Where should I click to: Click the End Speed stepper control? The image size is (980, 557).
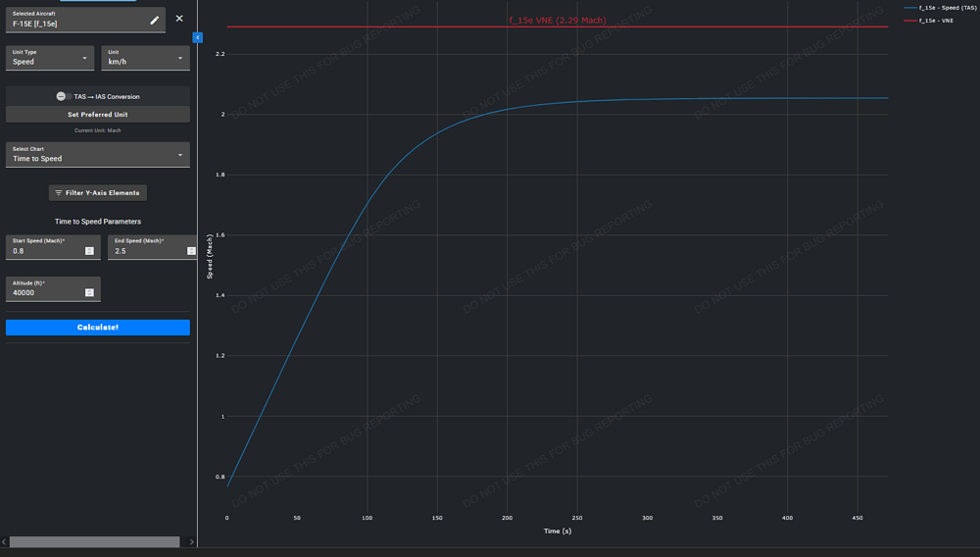[191, 251]
